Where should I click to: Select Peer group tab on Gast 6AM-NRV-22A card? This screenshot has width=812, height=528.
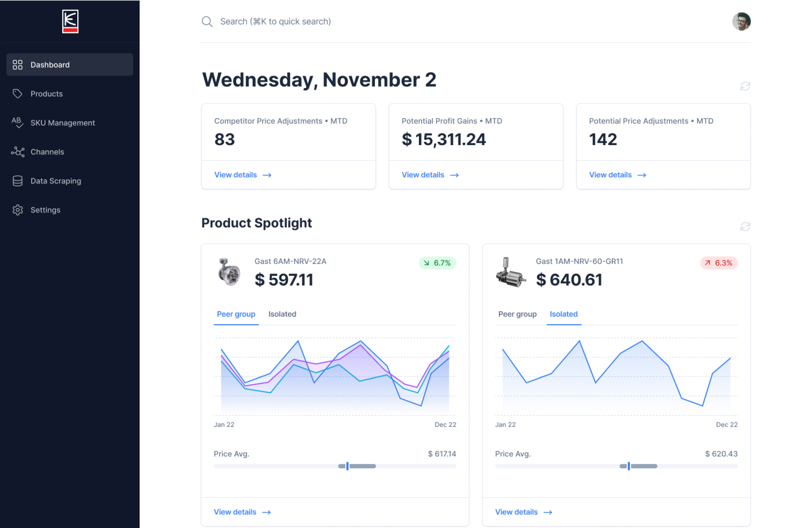236,314
